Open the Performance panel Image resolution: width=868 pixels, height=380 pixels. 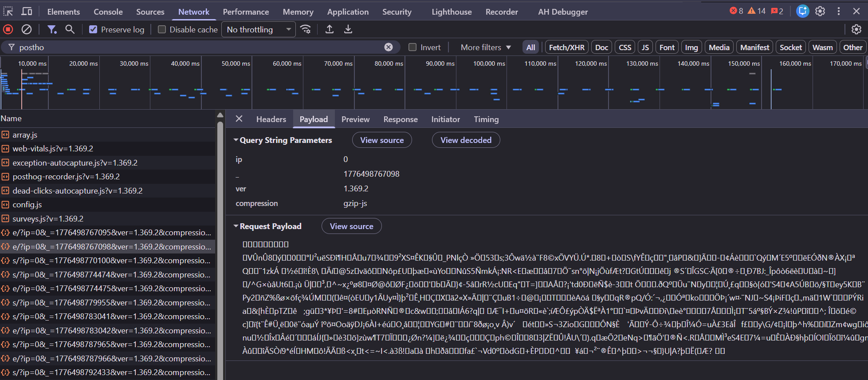coord(246,12)
